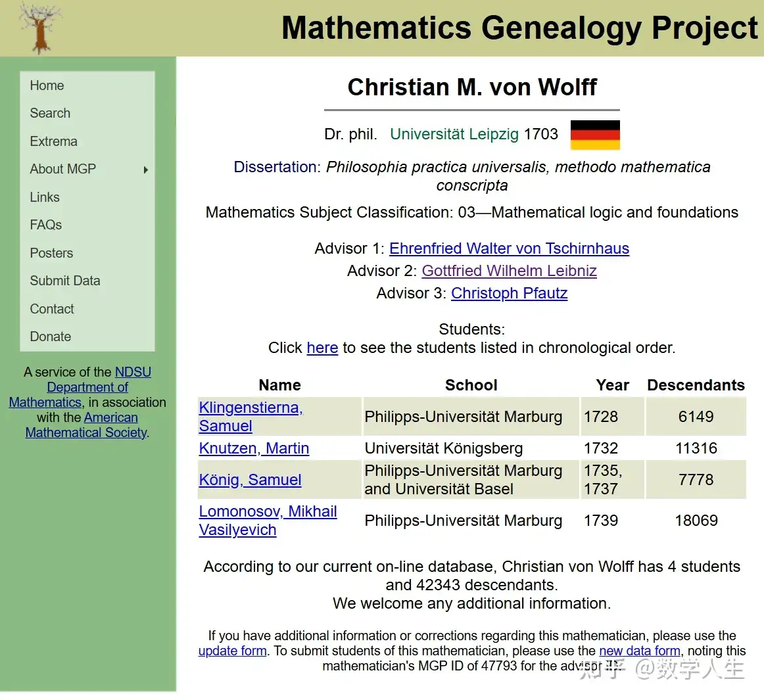Open student Lomonosov, Mikhail Vasilyevich
Viewport: 764px width, 700px height.
268,521
